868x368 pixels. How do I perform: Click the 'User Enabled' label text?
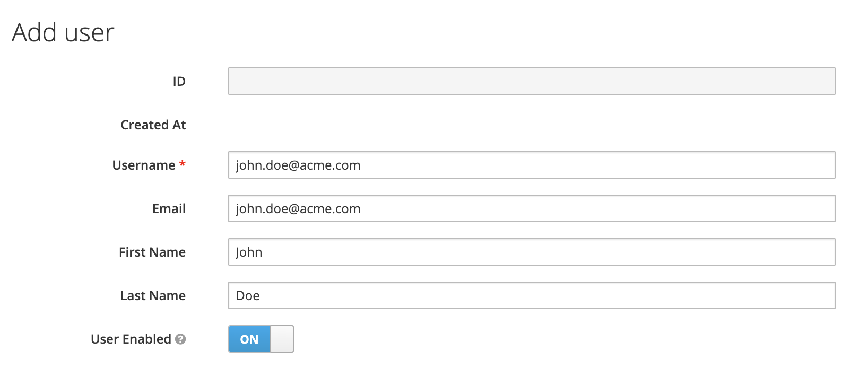click(x=131, y=339)
